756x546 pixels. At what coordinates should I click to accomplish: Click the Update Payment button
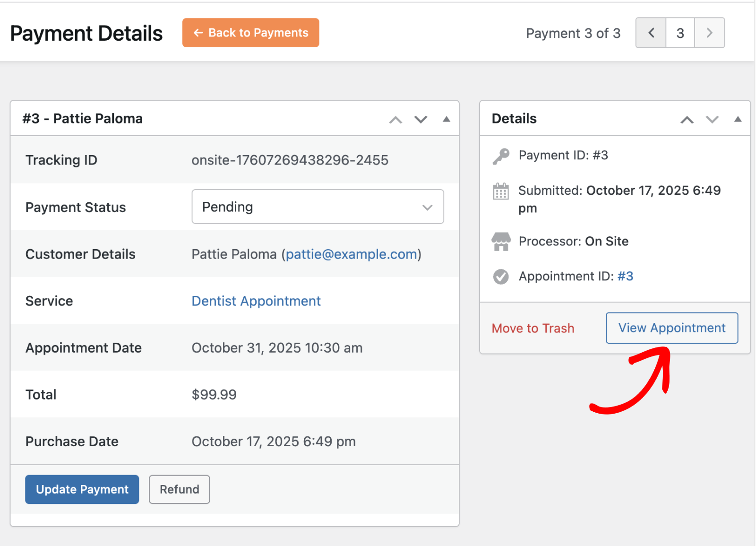[82, 489]
